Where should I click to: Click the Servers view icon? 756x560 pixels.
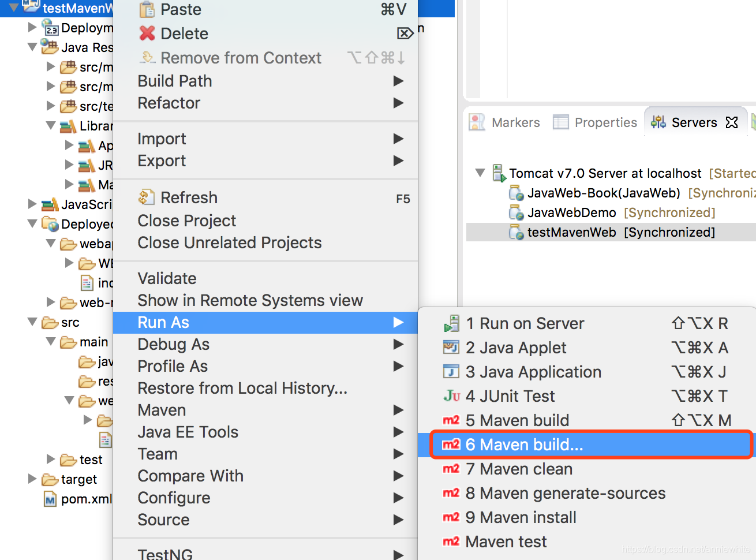[x=658, y=122]
